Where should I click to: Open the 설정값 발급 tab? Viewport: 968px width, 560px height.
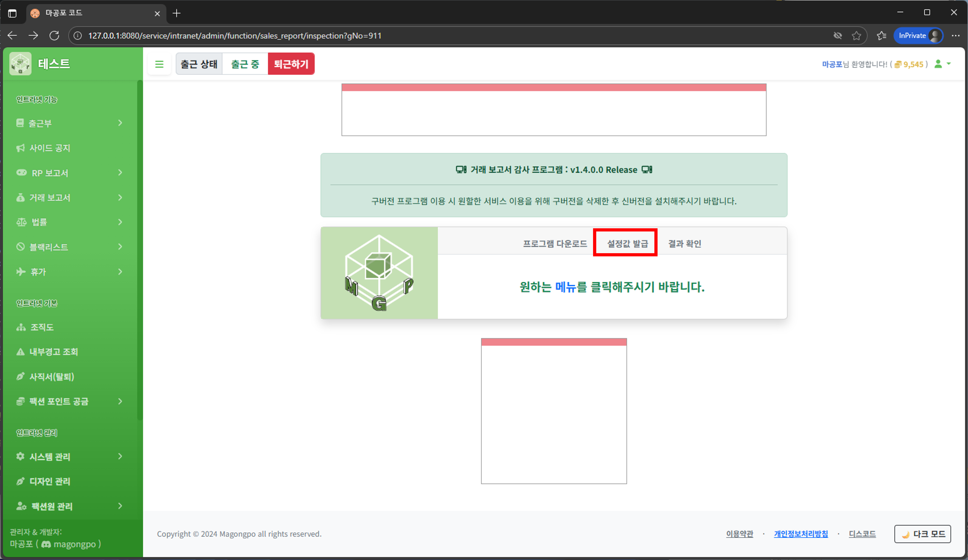tap(625, 243)
